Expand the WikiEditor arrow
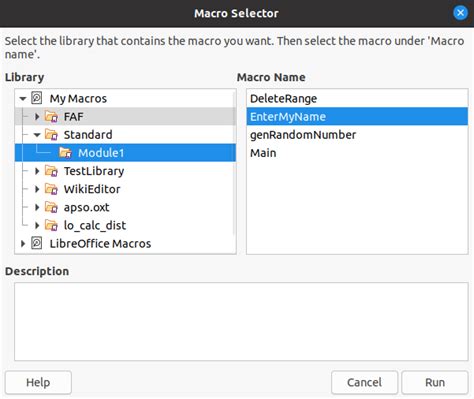 click(x=37, y=189)
